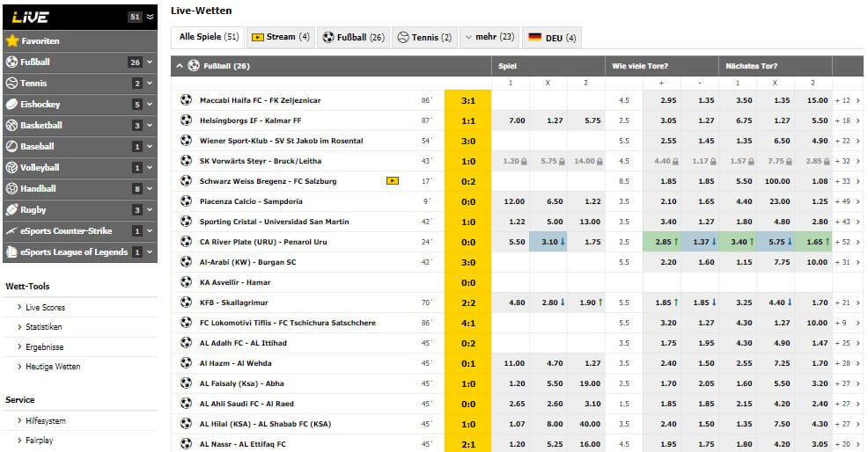Click soccer ball icon beside Piacenza Calcio
Screen dimensions: 868x452
pyautogui.click(x=186, y=201)
